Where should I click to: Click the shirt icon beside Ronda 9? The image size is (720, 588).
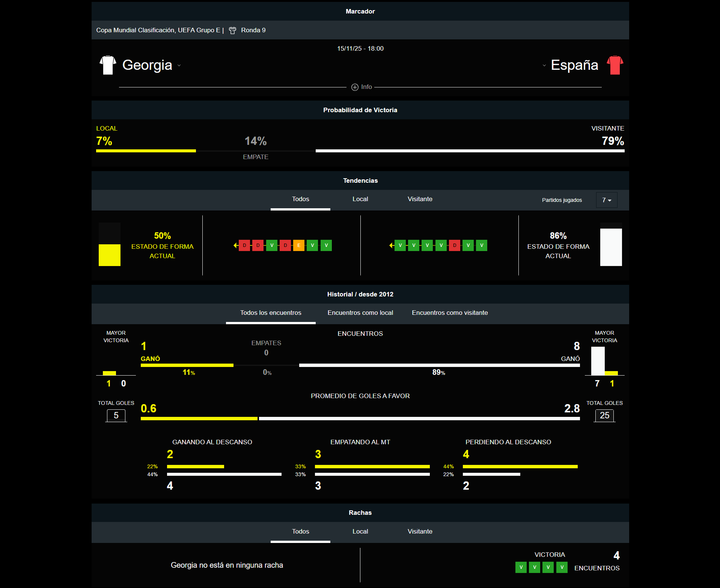[x=233, y=30]
